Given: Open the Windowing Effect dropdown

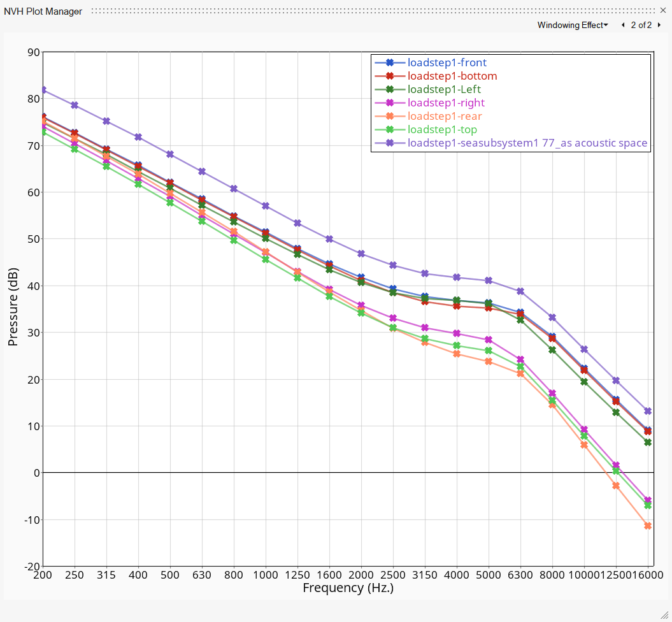Looking at the screenshot, I should pos(572,25).
